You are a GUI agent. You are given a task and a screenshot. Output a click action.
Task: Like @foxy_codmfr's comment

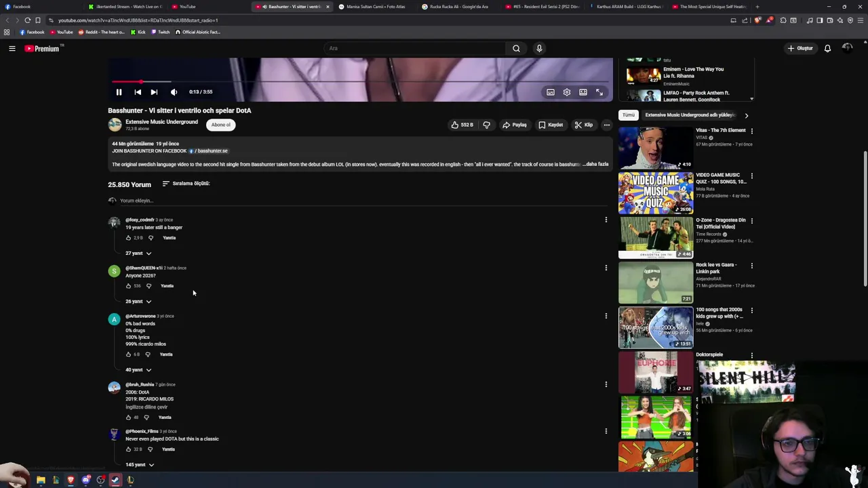coord(128,238)
